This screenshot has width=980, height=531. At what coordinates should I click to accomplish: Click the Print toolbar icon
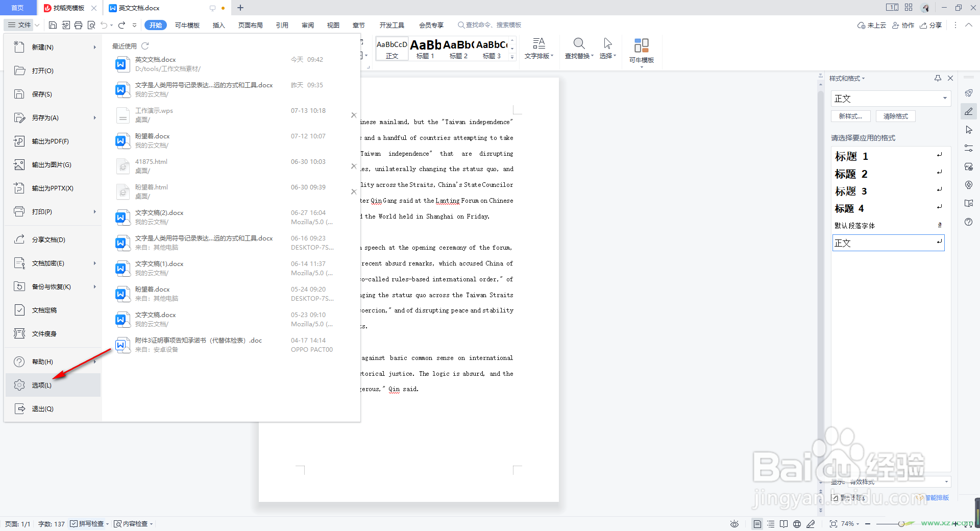[x=78, y=25]
